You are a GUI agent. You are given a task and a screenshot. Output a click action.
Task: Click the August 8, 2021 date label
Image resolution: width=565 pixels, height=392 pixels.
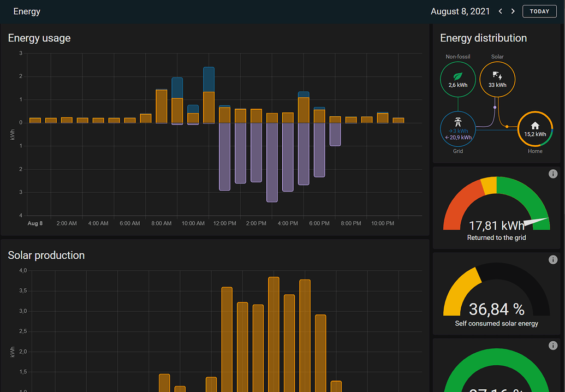tap(460, 11)
